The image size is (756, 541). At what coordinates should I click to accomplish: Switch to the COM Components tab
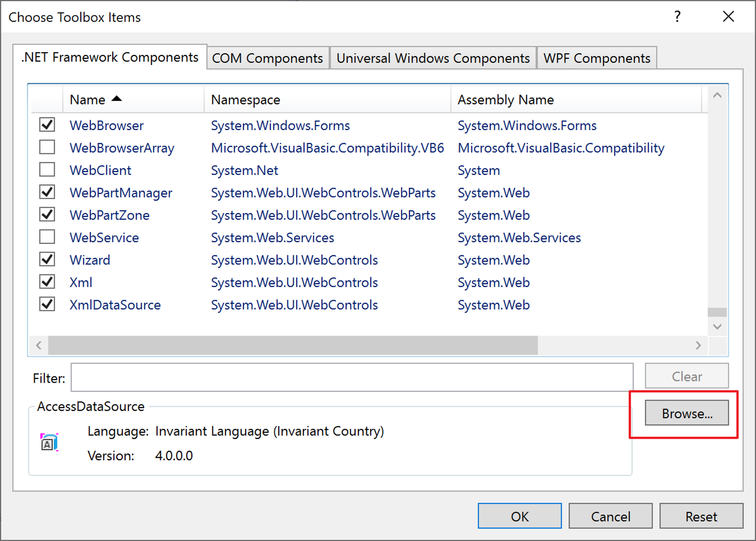tap(267, 57)
